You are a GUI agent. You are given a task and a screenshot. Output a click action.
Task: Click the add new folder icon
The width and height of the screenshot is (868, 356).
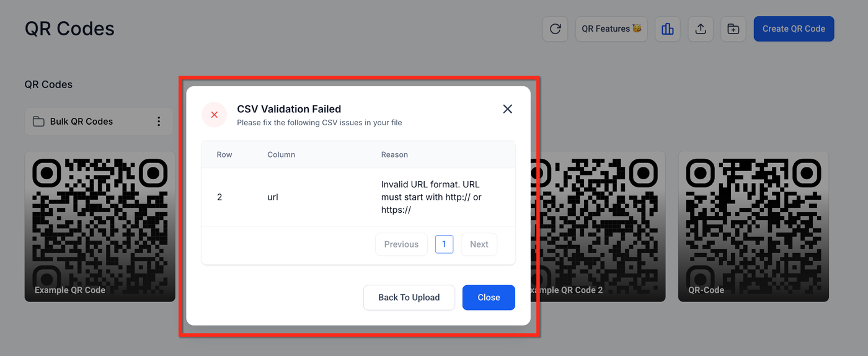click(733, 29)
